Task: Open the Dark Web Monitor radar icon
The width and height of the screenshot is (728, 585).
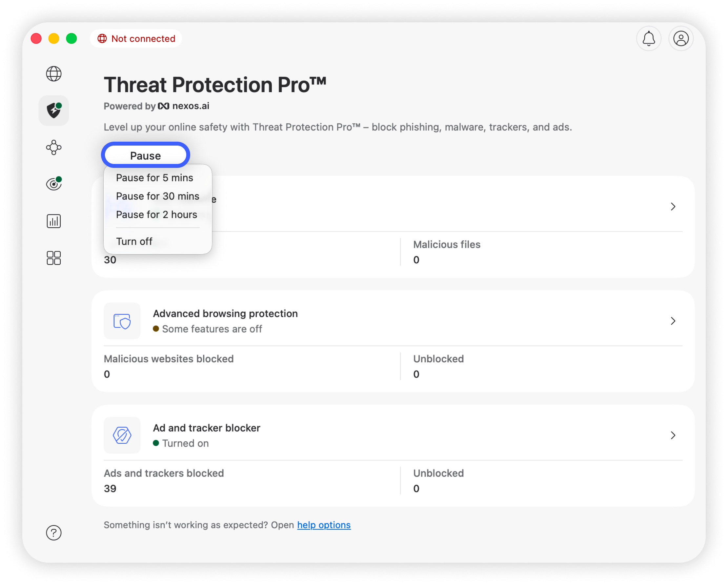Action: tap(54, 184)
